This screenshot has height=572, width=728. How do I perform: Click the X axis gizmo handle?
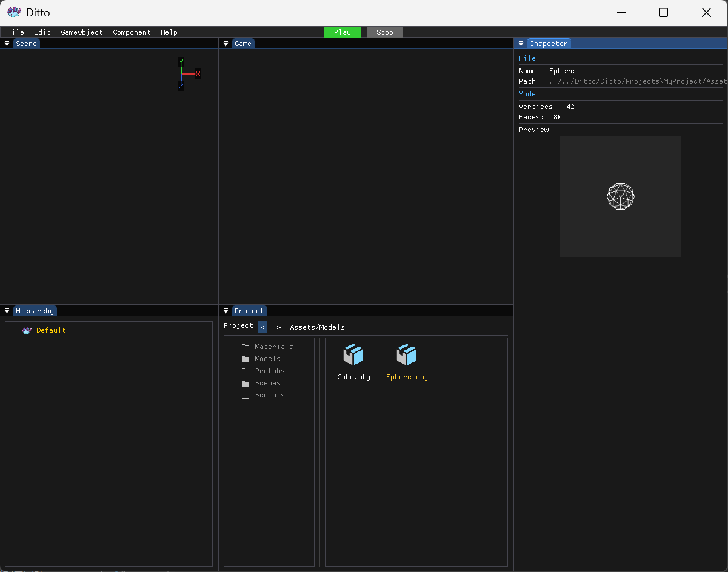(198, 74)
